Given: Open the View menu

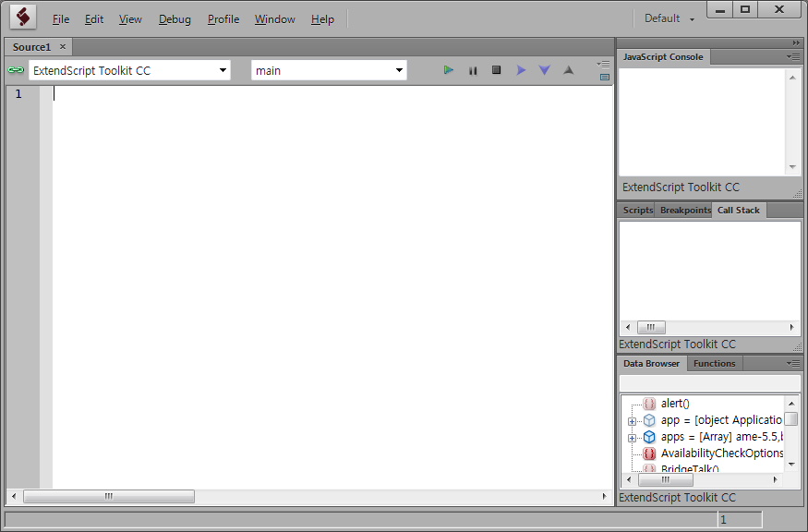Looking at the screenshot, I should (x=130, y=19).
